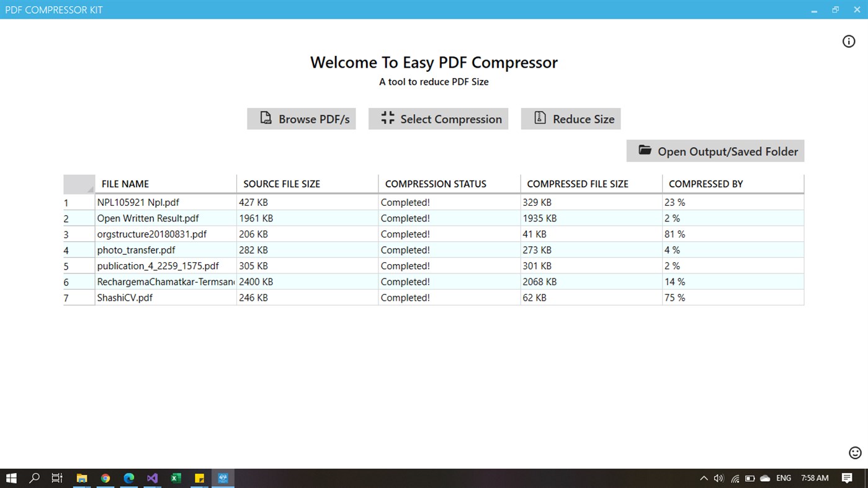Click the smiley feedback icon

855,452
